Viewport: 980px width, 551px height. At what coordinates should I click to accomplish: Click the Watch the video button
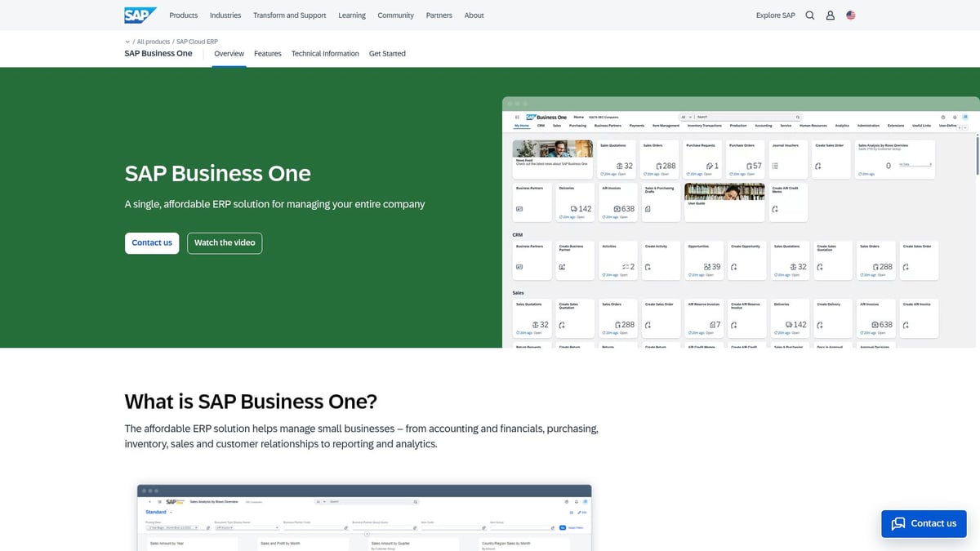(225, 242)
